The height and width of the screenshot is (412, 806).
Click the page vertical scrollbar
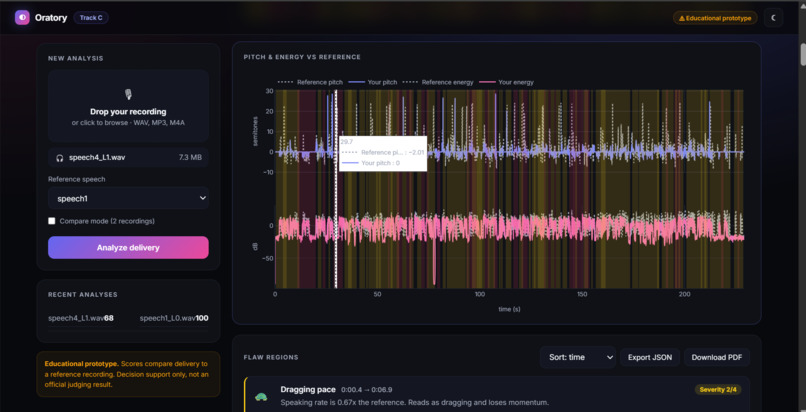[802, 54]
